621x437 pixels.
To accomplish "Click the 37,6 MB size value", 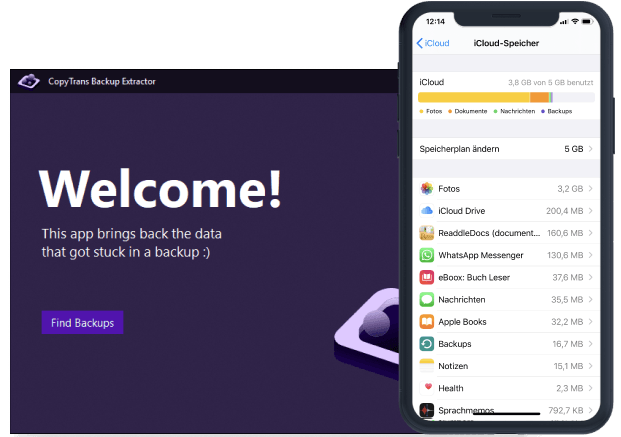I will tap(568, 277).
